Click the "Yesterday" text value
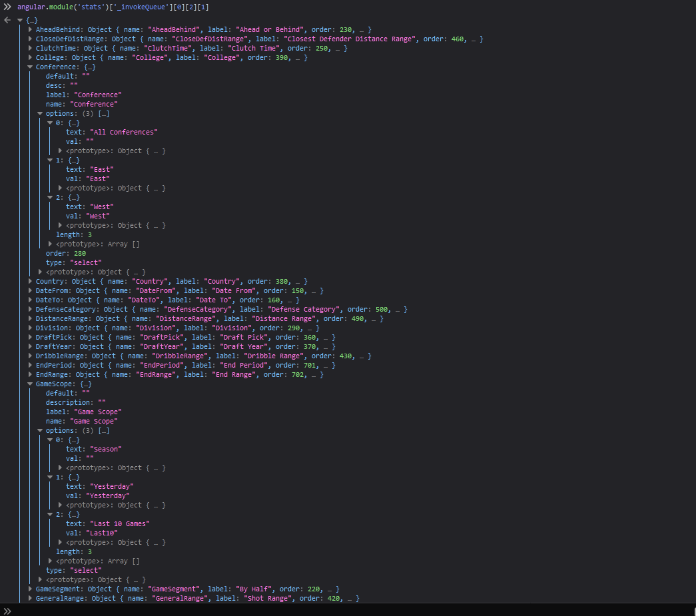This screenshot has width=696, height=616. [112, 486]
